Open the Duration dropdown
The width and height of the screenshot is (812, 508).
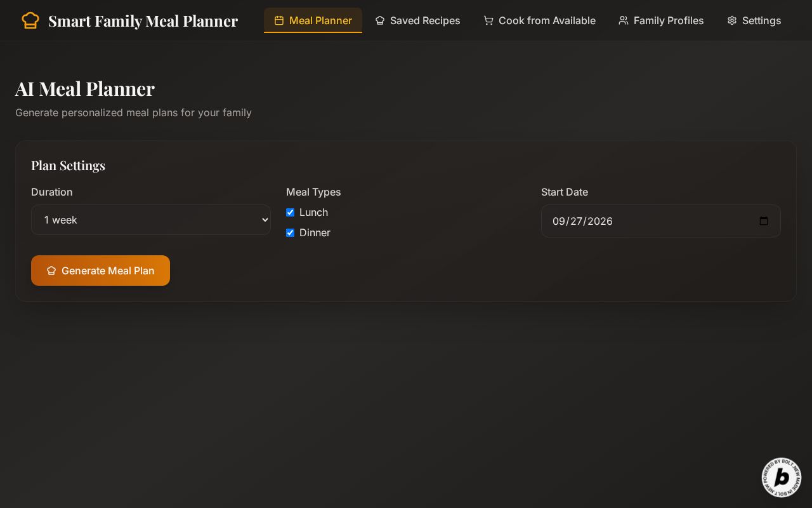tap(151, 220)
